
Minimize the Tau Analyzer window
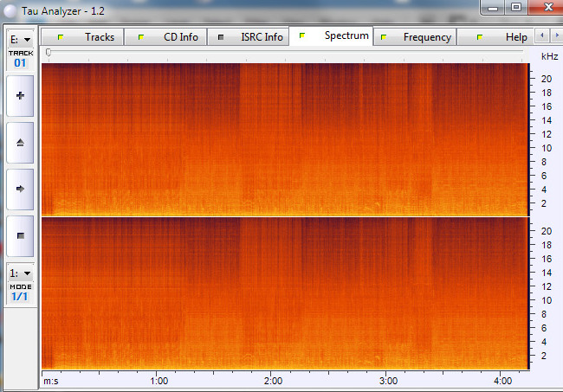(x=493, y=7)
